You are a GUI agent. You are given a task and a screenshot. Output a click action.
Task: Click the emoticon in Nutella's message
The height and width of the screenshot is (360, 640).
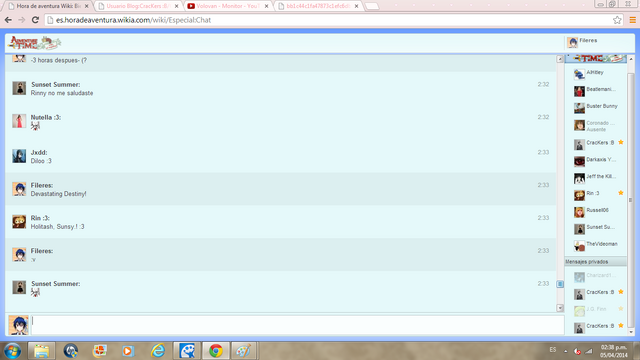[x=36, y=126]
